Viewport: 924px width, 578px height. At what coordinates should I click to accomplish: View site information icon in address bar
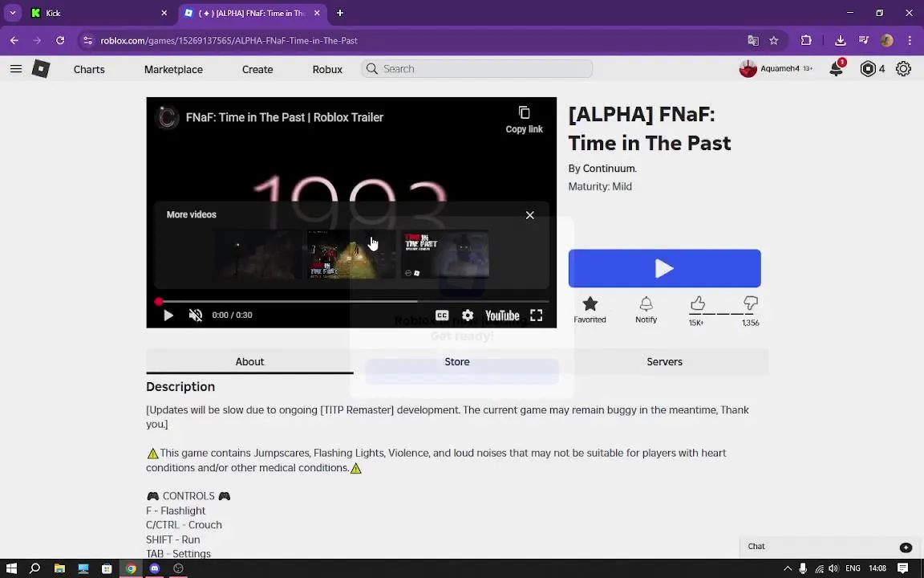87,41
